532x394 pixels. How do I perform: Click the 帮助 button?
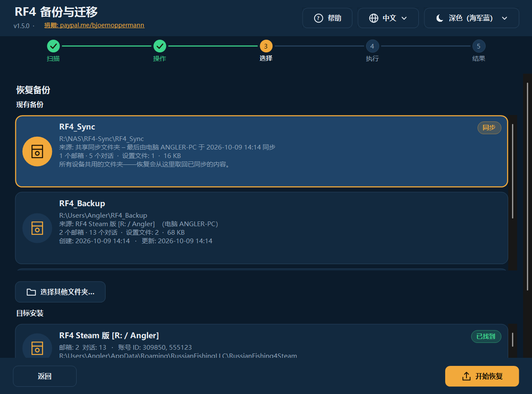point(327,18)
